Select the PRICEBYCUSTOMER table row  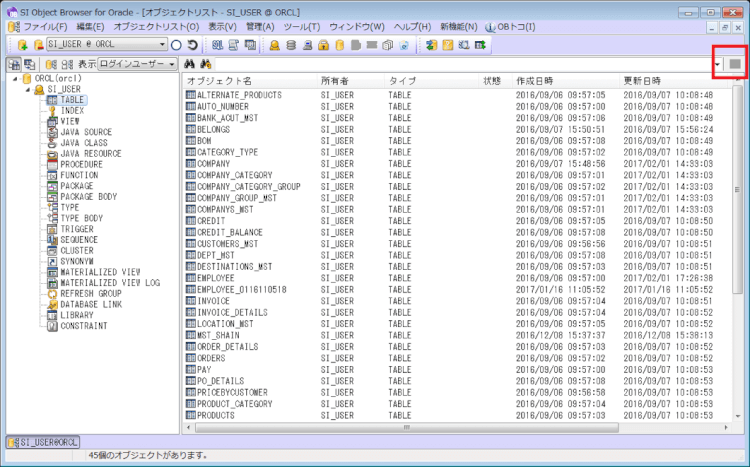click(x=456, y=392)
